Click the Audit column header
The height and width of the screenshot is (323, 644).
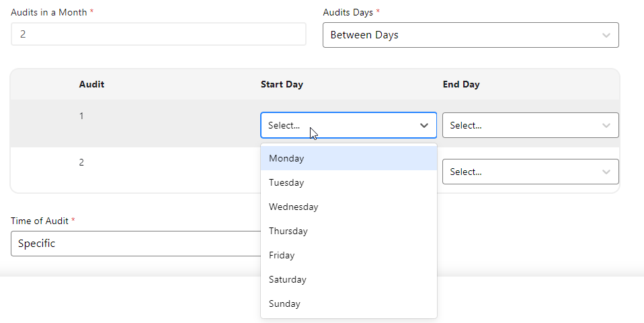(x=91, y=85)
